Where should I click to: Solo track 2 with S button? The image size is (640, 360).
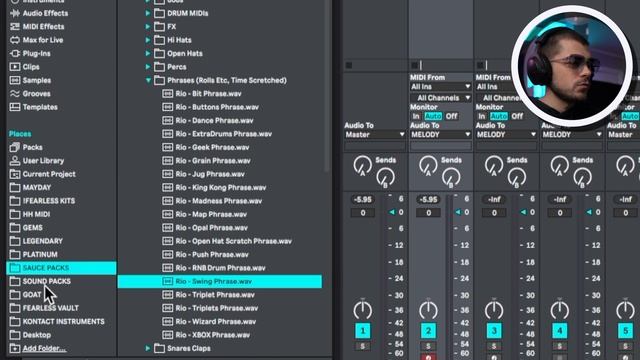(428, 346)
